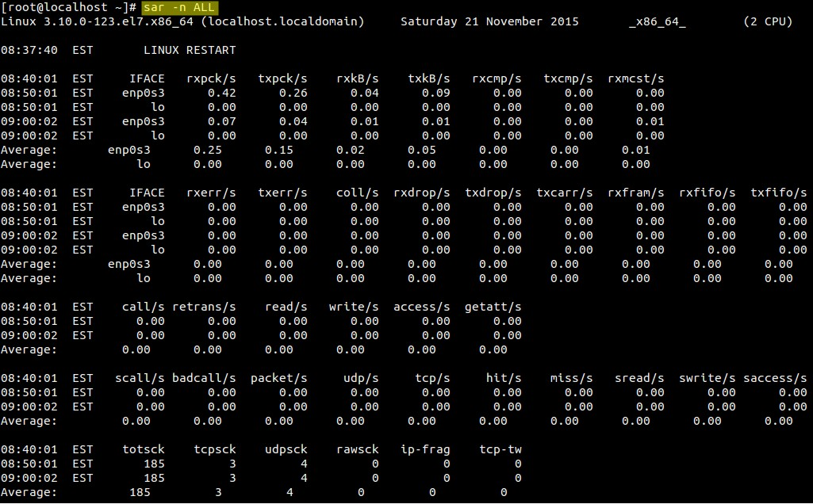Click the txpck/s value '0.26'

click(293, 94)
